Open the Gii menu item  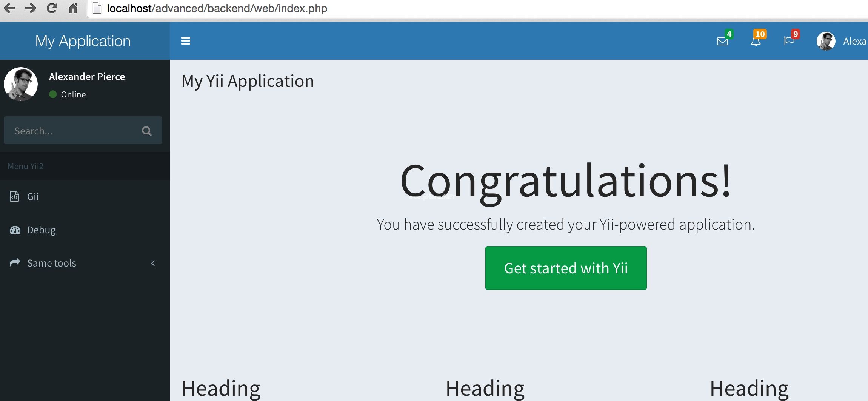tap(33, 197)
